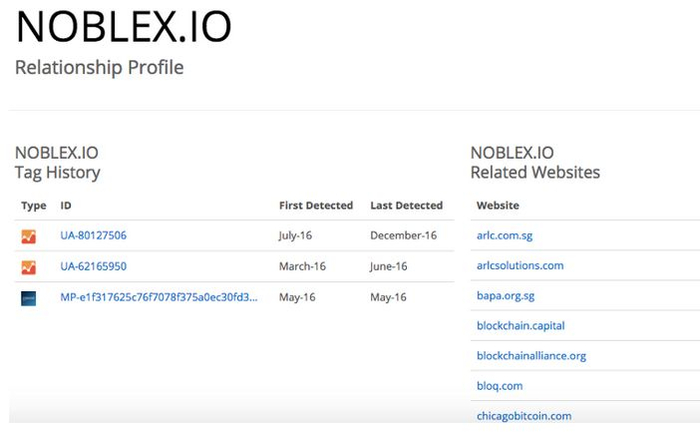Click the Google Analytics icon beside UA-80127506
The image size is (700, 447).
(x=28, y=237)
